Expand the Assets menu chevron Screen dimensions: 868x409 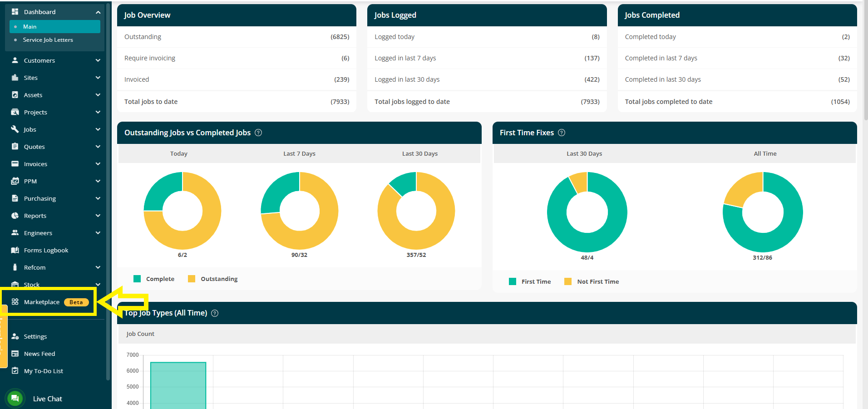(x=98, y=95)
